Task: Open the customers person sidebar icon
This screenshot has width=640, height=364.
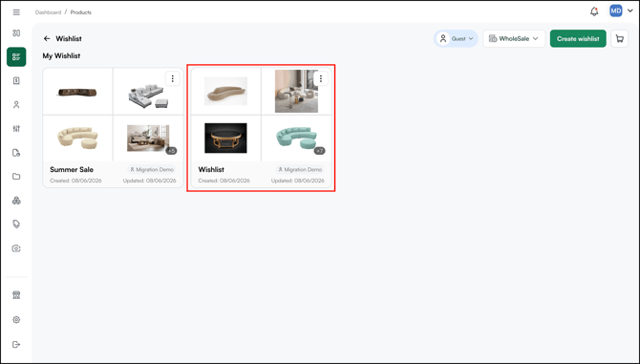Action: 16,105
